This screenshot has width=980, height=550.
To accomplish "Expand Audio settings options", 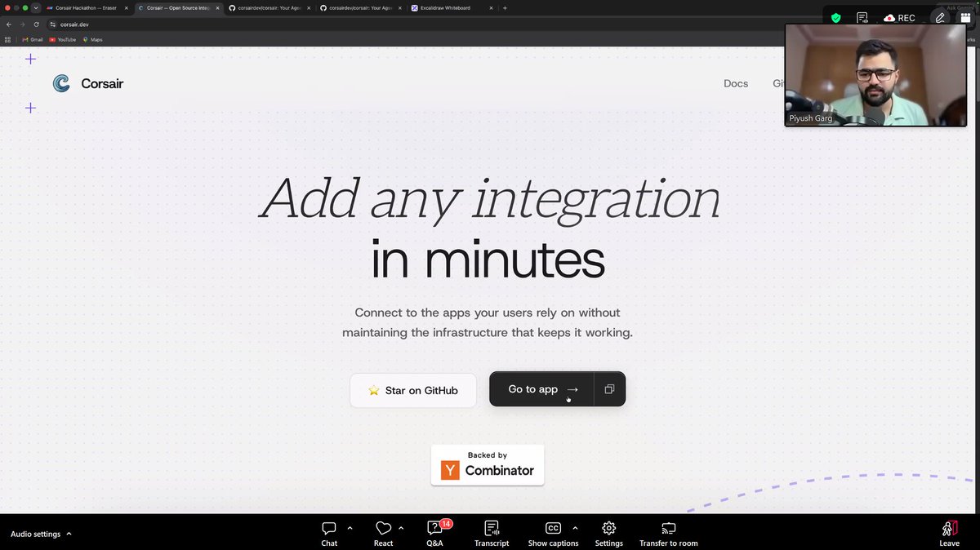I will (x=69, y=534).
